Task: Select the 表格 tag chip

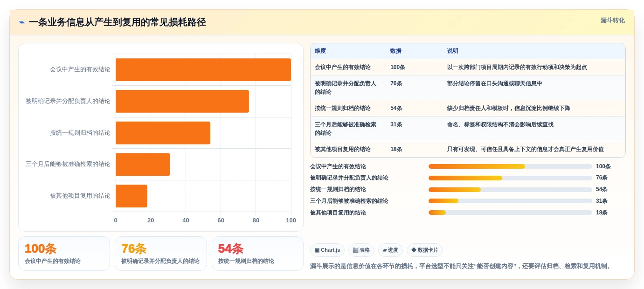Action: (x=361, y=250)
